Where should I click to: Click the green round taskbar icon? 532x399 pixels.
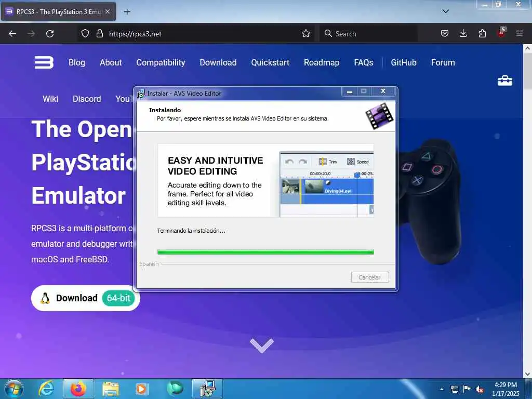point(175,389)
